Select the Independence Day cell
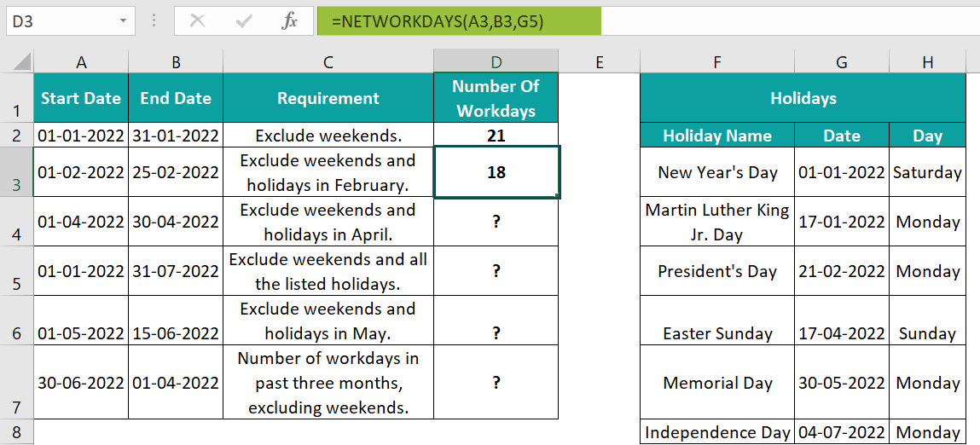Viewport: 980px width, 445px height. click(x=717, y=432)
